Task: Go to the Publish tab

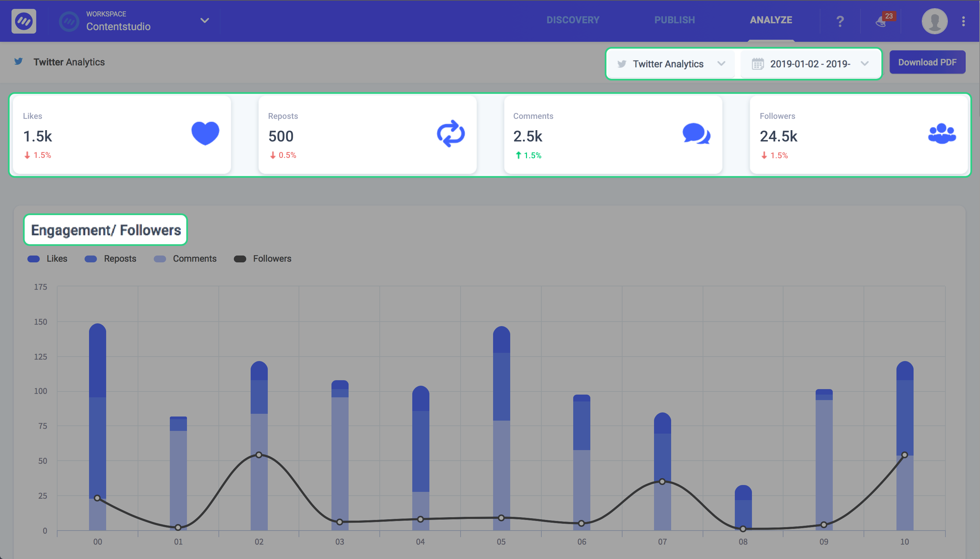Action: 674,20
